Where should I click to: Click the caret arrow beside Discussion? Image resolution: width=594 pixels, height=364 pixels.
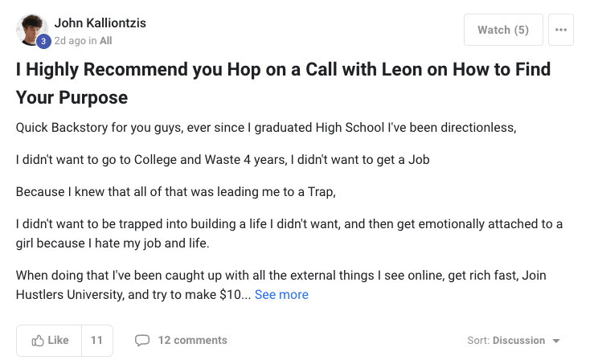[555, 341]
